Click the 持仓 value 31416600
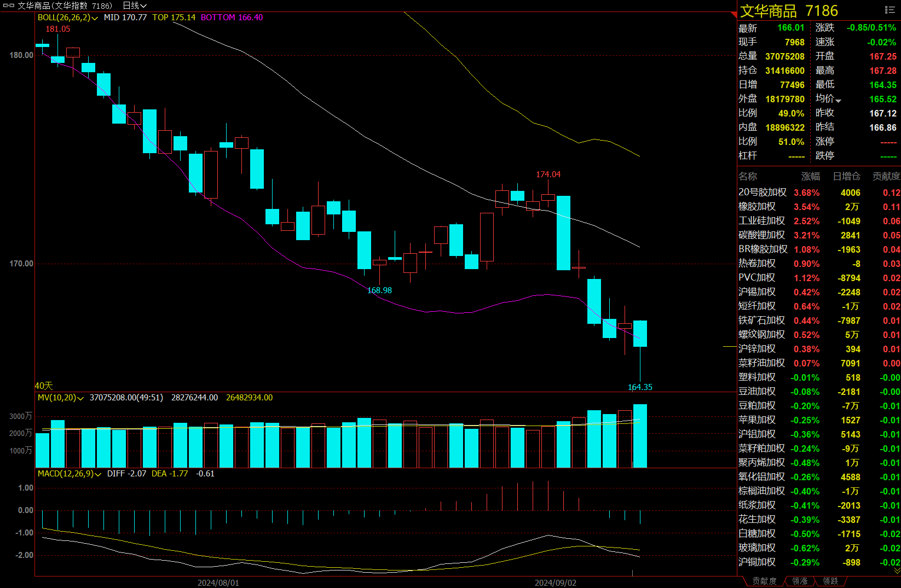The height and width of the screenshot is (588, 901). [785, 71]
